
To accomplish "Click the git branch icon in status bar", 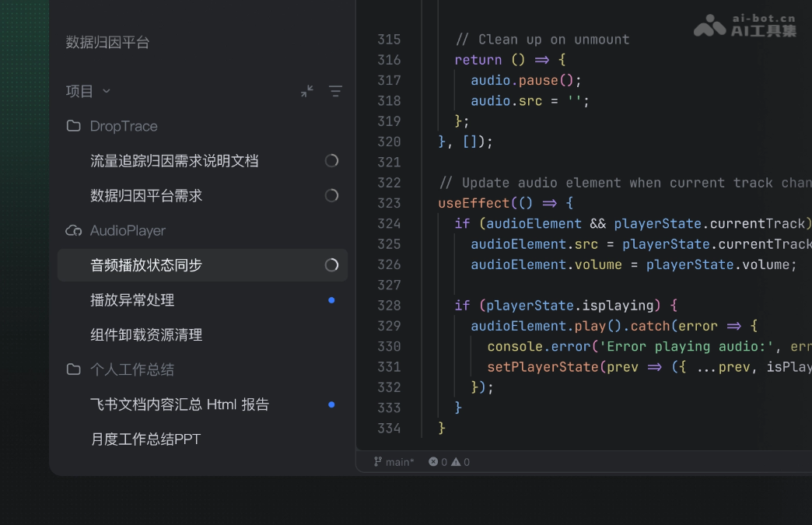I will pyautogui.click(x=378, y=461).
